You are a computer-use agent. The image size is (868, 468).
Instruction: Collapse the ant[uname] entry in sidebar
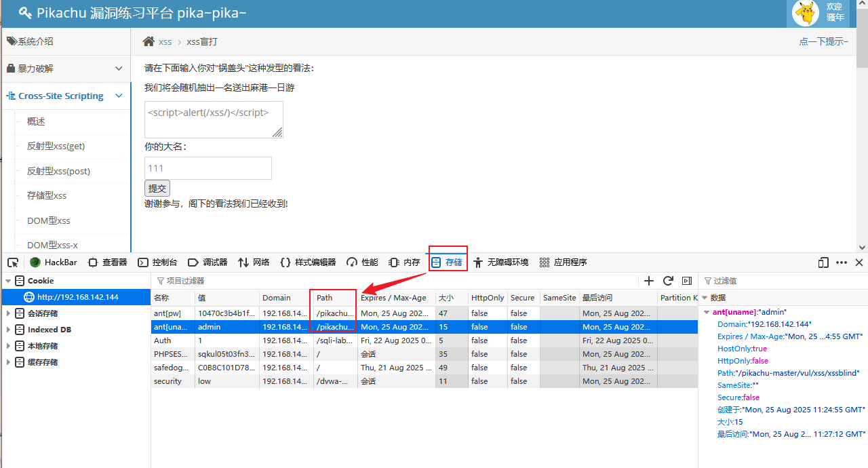pyautogui.click(x=707, y=312)
